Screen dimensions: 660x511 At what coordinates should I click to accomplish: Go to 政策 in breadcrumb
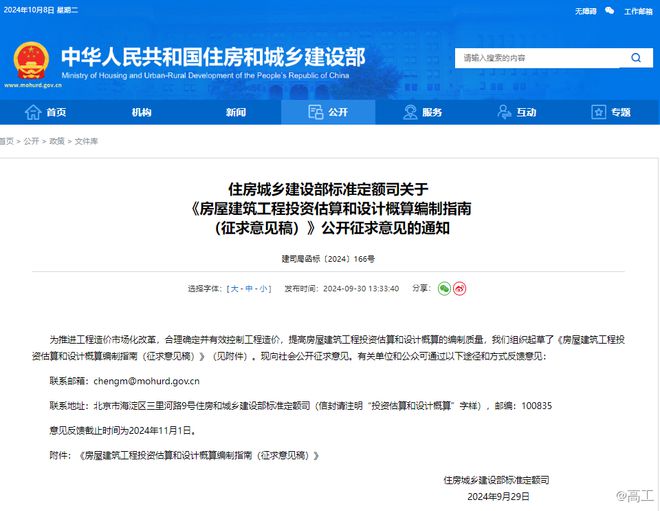[x=57, y=141]
